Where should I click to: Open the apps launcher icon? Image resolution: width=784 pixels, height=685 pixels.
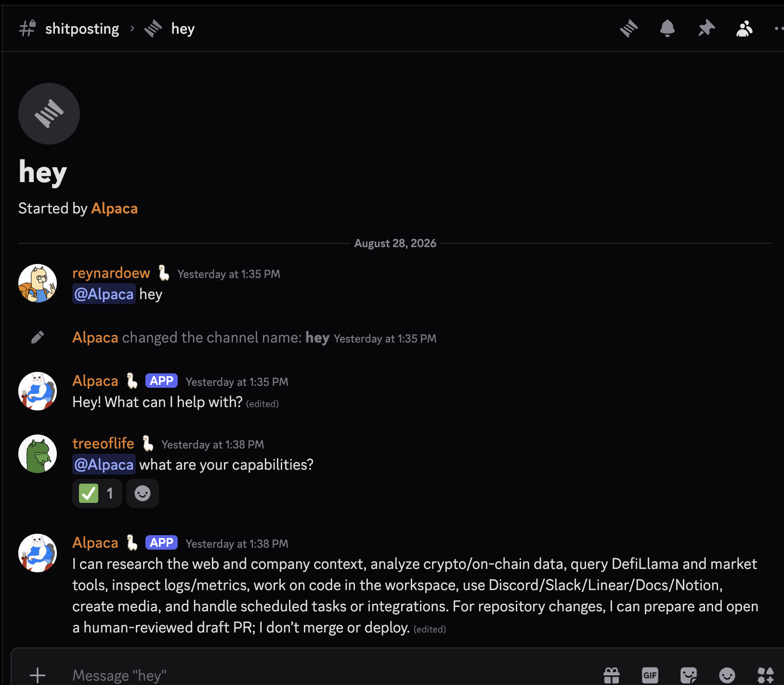766,675
